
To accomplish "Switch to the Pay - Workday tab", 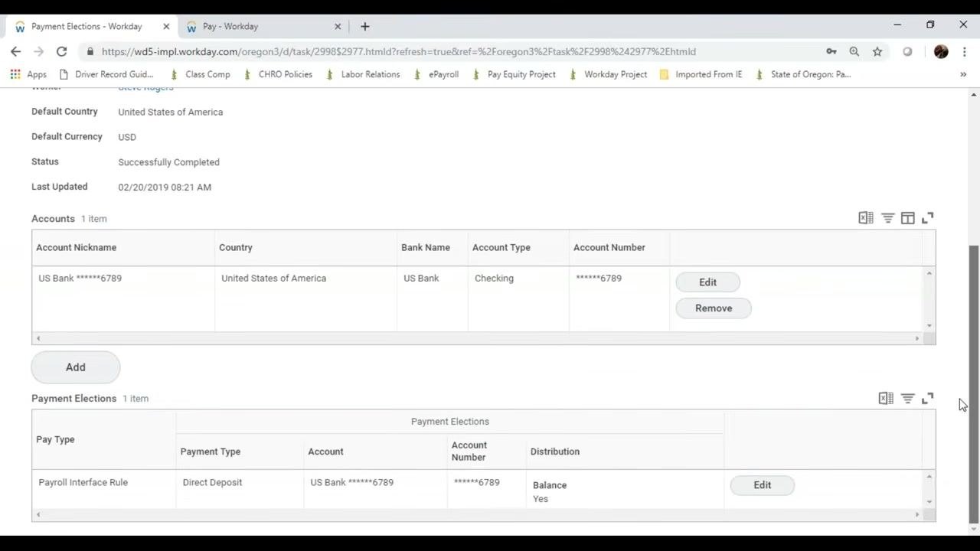I will [264, 26].
